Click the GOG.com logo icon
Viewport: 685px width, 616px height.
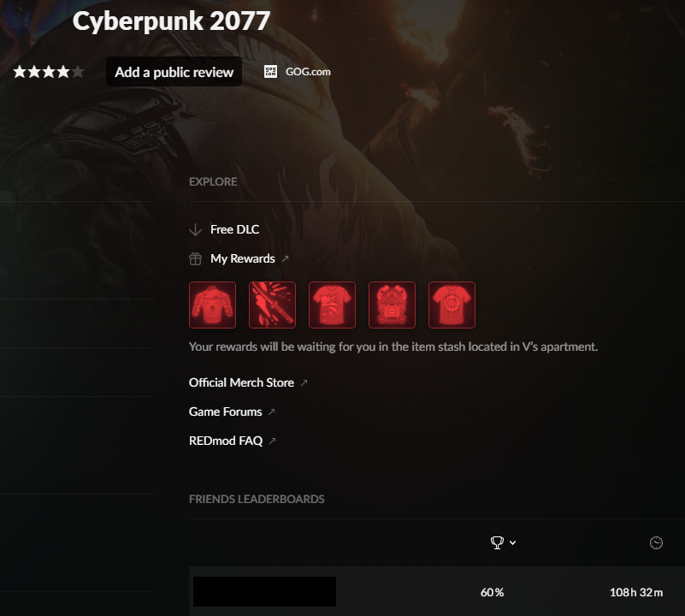[270, 72]
